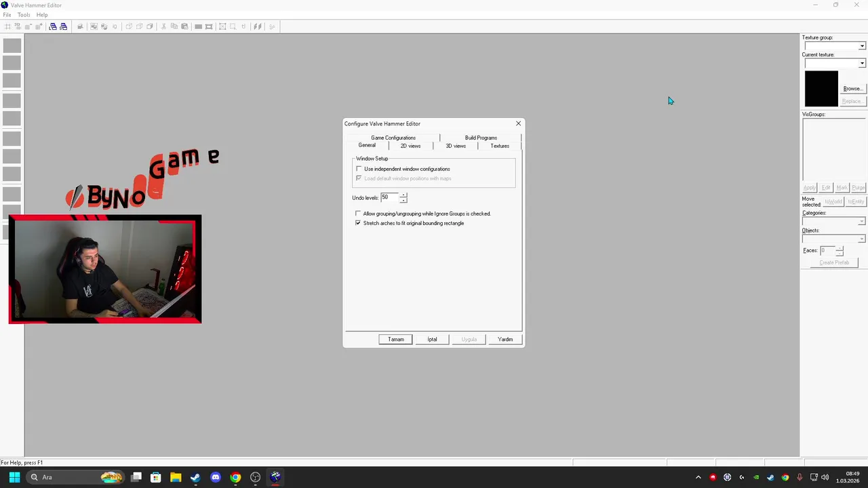Click the Cut scissors toolbar icon
The width and height of the screenshot is (868, 488).
(x=163, y=26)
